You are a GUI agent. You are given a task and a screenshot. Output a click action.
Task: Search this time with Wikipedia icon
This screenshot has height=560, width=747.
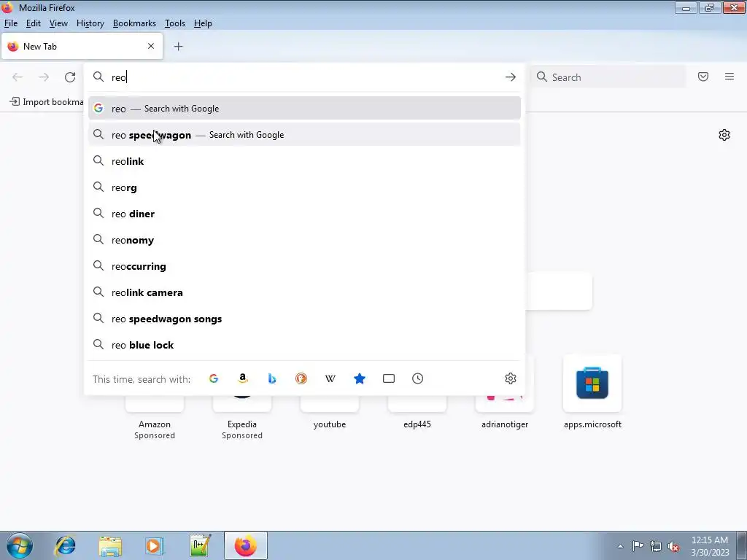[x=330, y=378]
